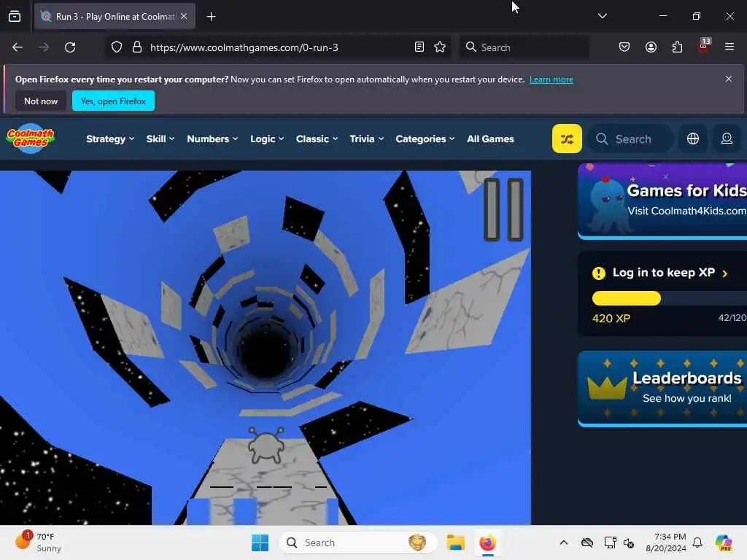Open the language globe icon
Image resolution: width=747 pixels, height=560 pixels.
[x=693, y=139]
